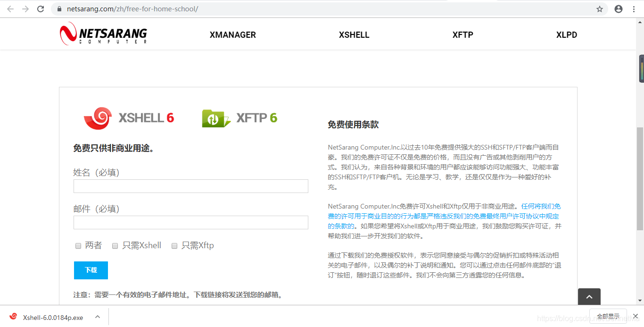This screenshot has height=327, width=644.
Task: Expand the Xshell download options chevron
Action: [x=97, y=317]
